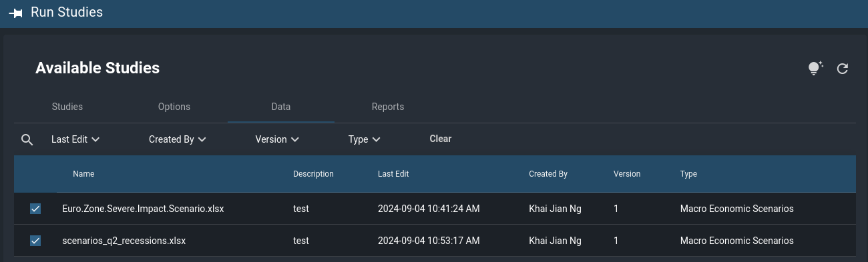Click the search magnifier icon
Viewport: 868px width, 262px height.
click(x=27, y=139)
